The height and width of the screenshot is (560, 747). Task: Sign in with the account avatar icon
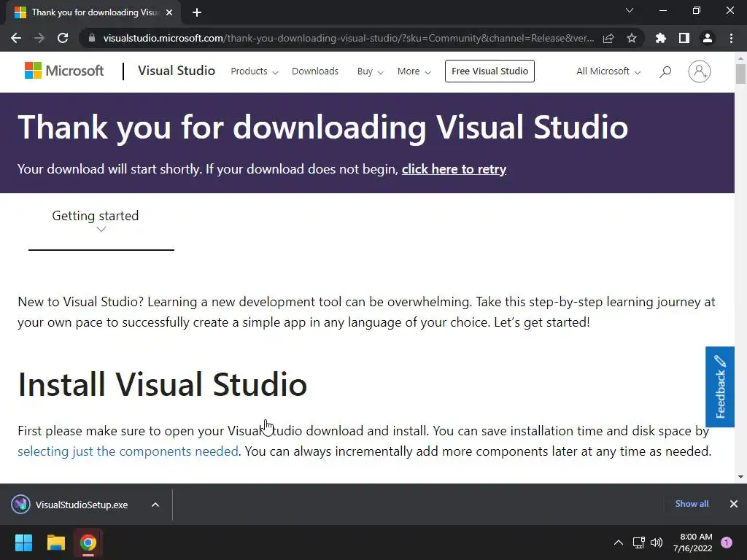(x=700, y=71)
